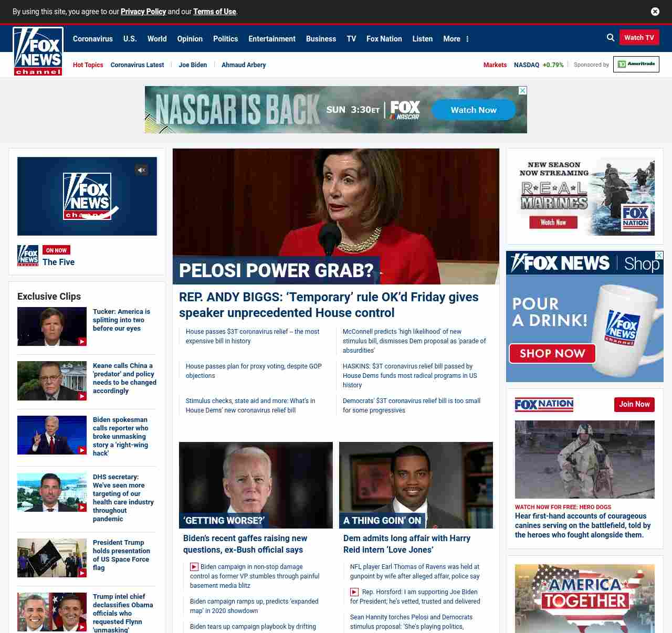The height and width of the screenshot is (633, 672).
Task: Unmute the live video player
Action: [x=141, y=170]
